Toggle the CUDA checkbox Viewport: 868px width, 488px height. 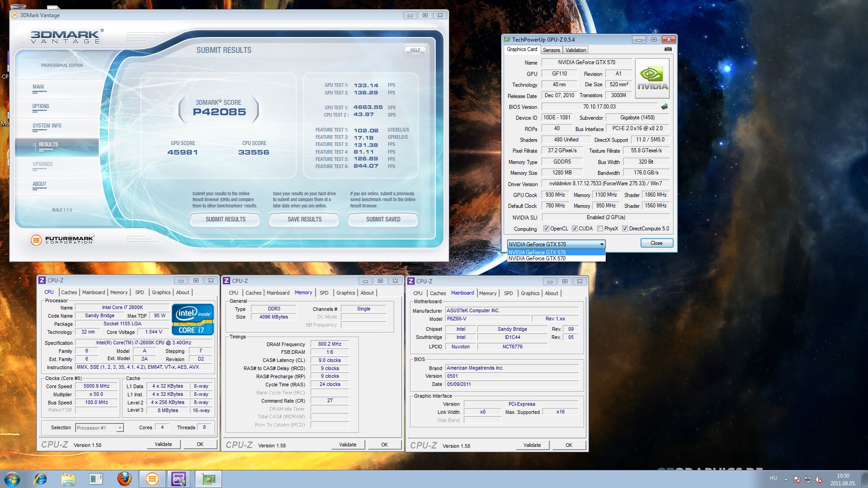click(575, 229)
